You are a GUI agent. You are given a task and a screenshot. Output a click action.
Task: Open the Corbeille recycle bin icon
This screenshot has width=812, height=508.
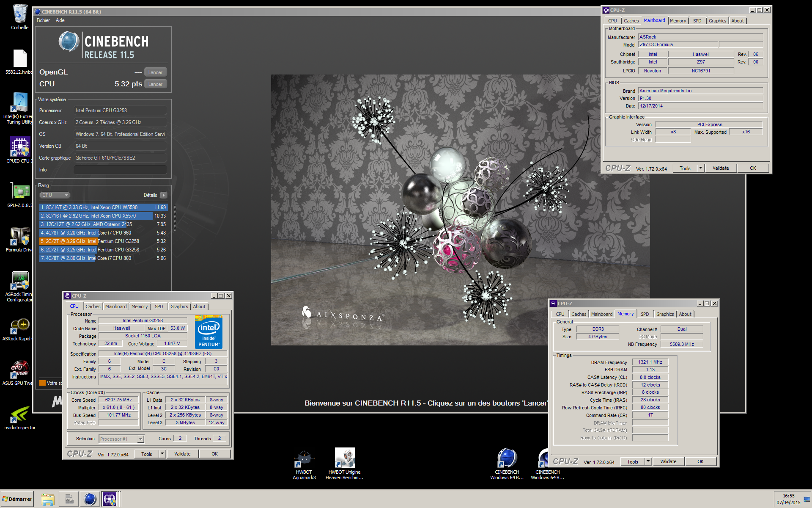20,17
